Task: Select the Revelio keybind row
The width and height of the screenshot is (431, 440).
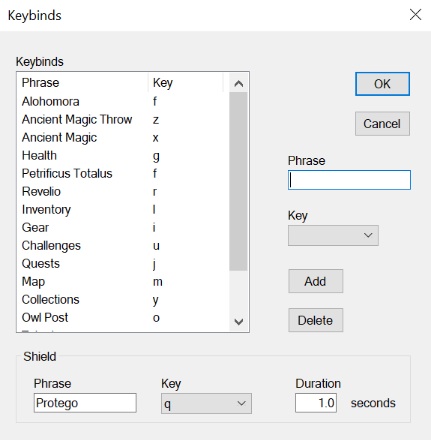Action: point(122,191)
